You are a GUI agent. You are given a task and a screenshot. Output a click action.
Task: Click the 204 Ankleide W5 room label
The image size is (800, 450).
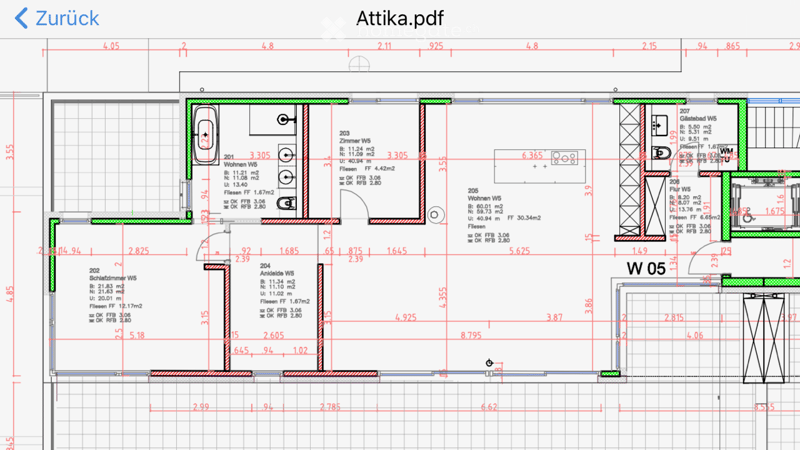pyautogui.click(x=277, y=269)
